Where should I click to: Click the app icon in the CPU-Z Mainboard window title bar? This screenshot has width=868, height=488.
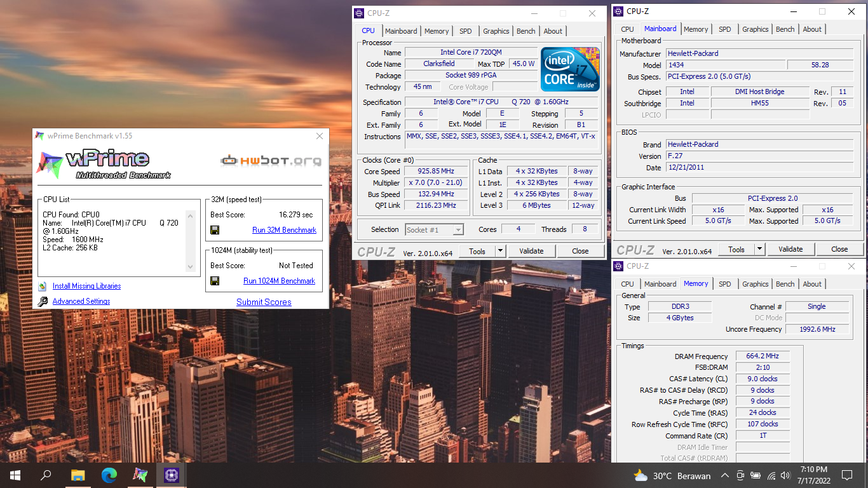619,11
